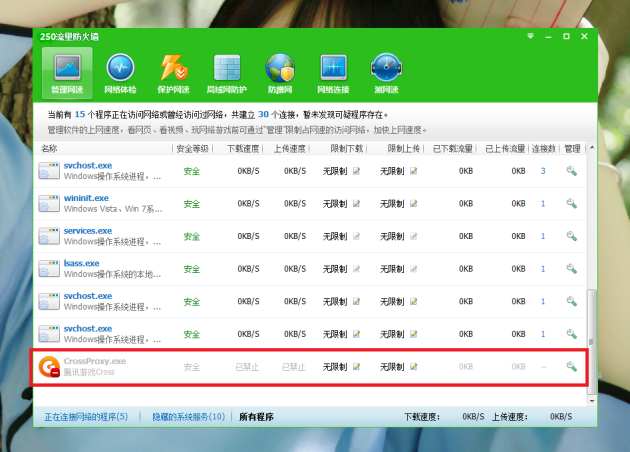Image resolution: width=630 pixels, height=452 pixels.
Task: Switch to 正在连接网络的程序(5) tab
Action: point(86,417)
